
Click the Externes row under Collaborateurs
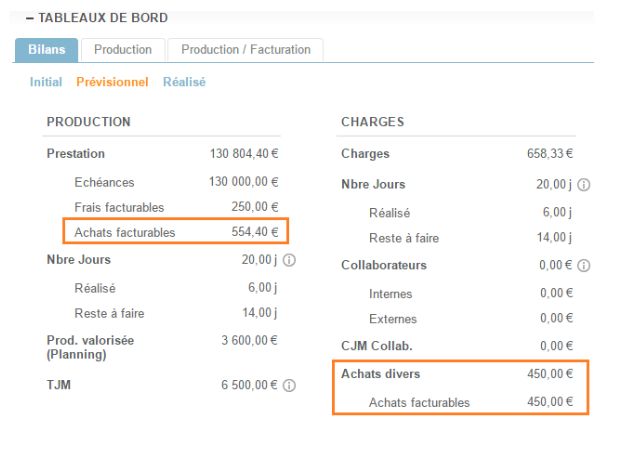click(x=391, y=318)
